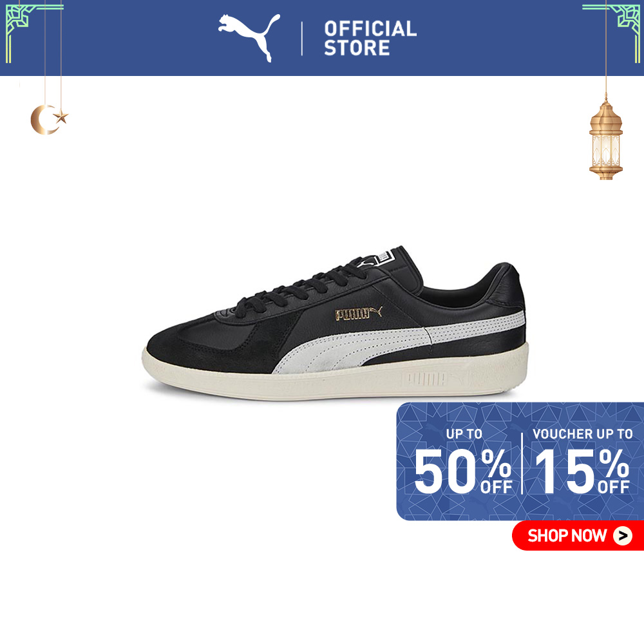The height and width of the screenshot is (644, 644).
Task: Click the Shop Now button
Action: (x=578, y=536)
